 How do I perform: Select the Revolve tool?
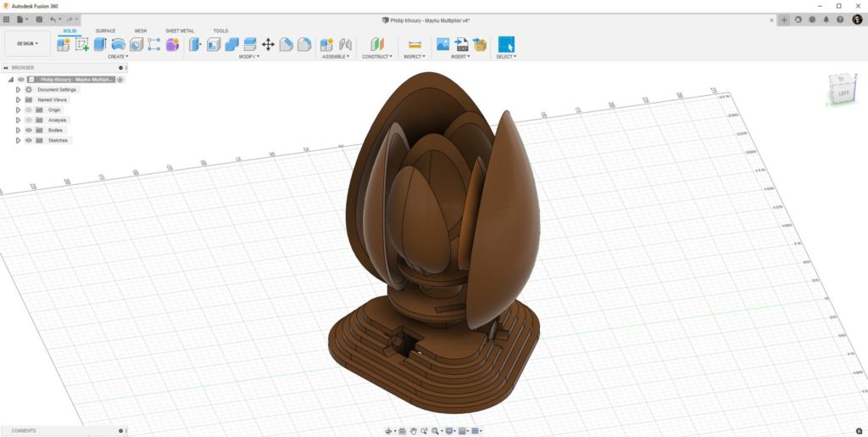[119, 44]
